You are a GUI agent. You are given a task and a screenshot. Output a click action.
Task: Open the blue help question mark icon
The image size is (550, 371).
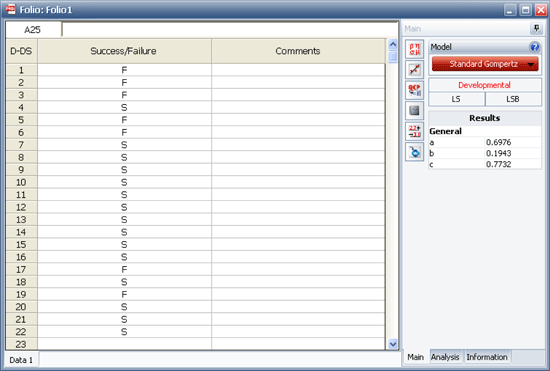534,47
